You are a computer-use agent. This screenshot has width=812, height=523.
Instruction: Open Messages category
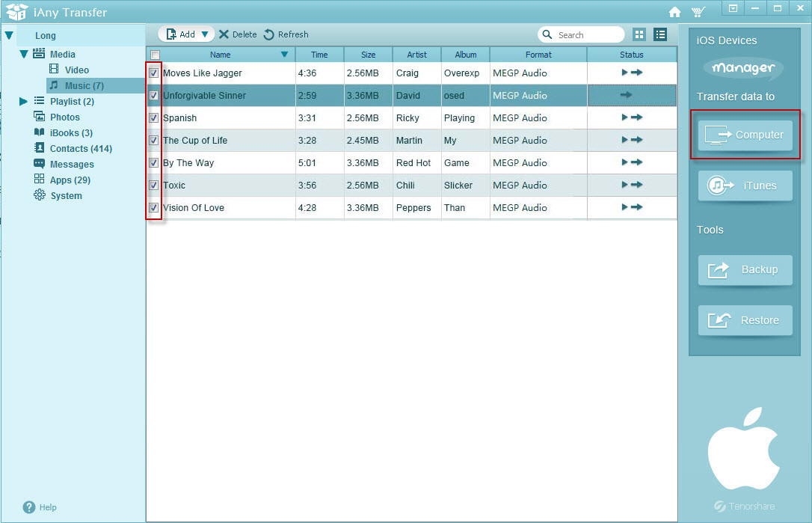[72, 165]
